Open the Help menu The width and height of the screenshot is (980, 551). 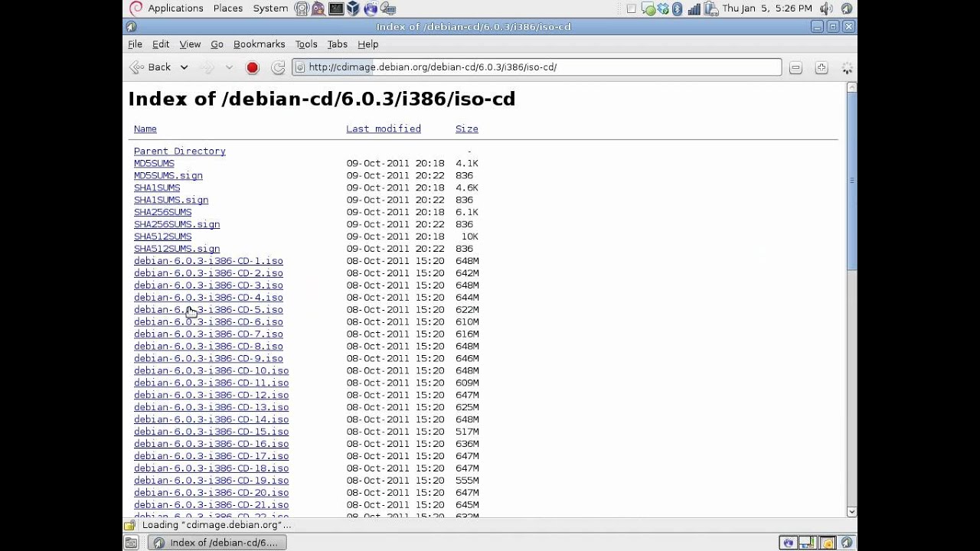coord(367,44)
